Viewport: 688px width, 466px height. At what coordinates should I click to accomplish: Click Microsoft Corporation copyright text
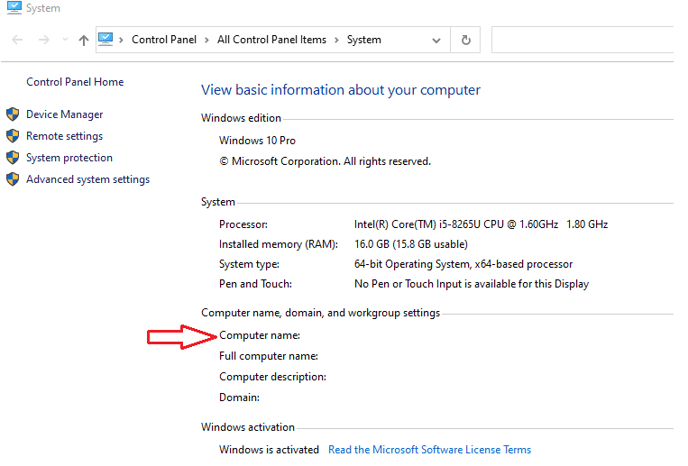pos(325,161)
